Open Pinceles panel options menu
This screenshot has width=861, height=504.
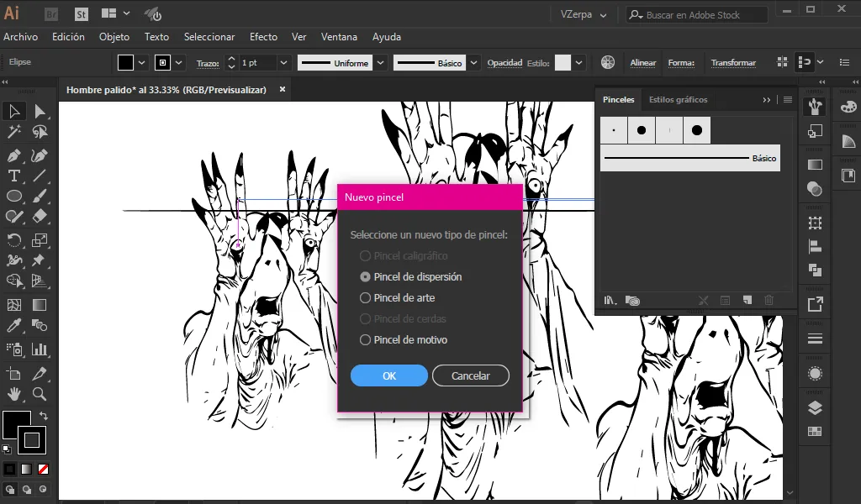(x=787, y=100)
